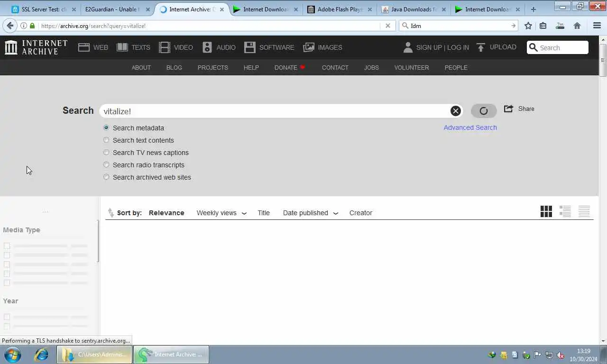Viewport: 607px width, 364px height.
Task: Open Blog menu item
Action: click(x=174, y=67)
